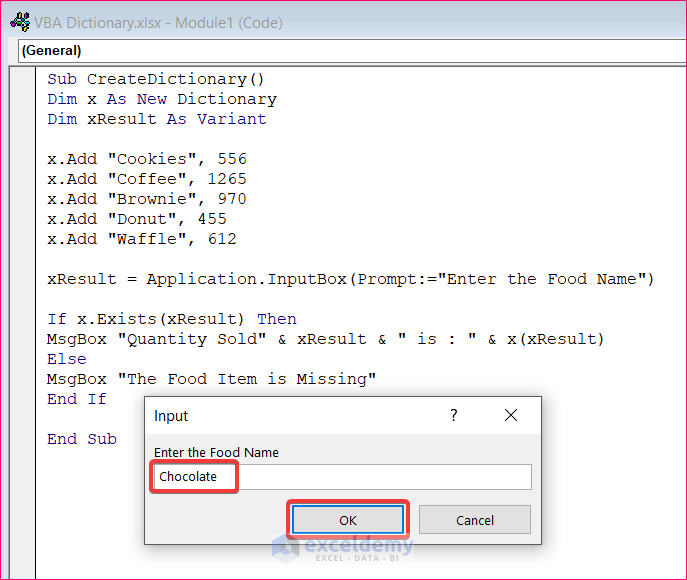
Task: Click the x.Add "Brownie", 970 line
Action: (147, 199)
